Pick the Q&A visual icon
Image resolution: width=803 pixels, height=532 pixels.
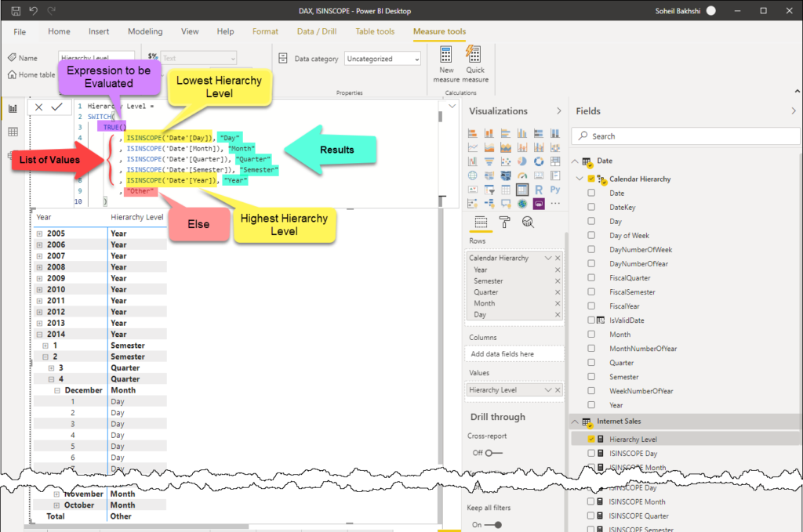(506, 204)
